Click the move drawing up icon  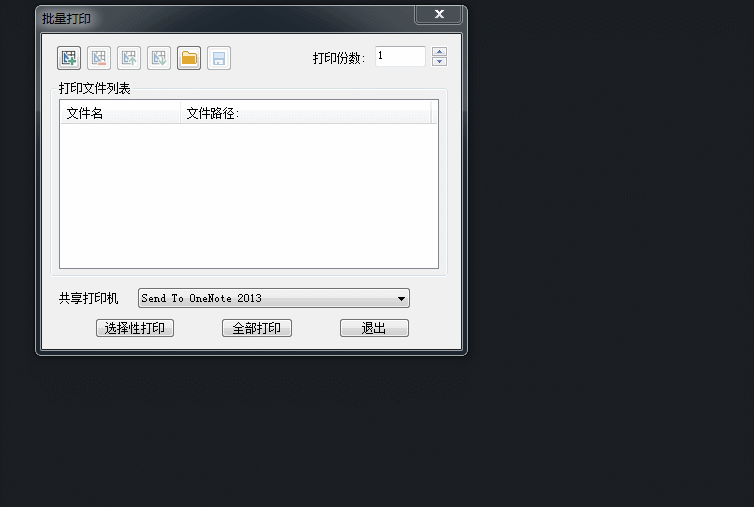point(129,58)
